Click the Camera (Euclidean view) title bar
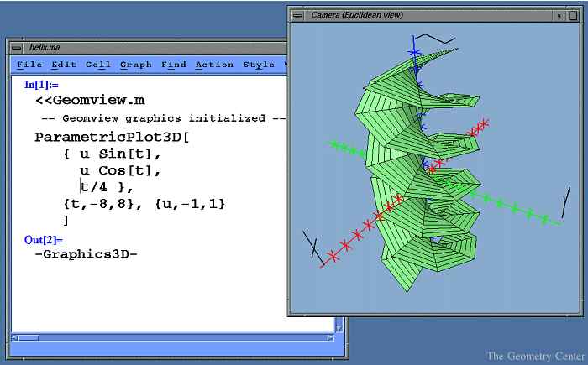The image size is (588, 365). [x=420, y=14]
